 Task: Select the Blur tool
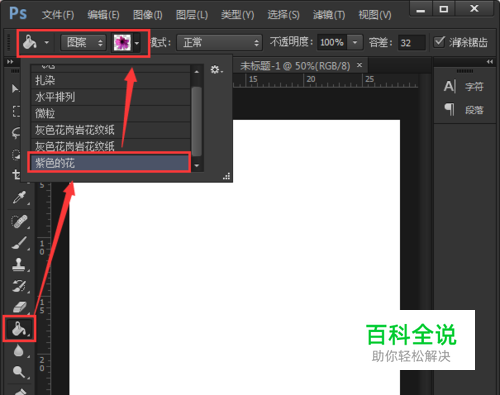tap(19, 350)
